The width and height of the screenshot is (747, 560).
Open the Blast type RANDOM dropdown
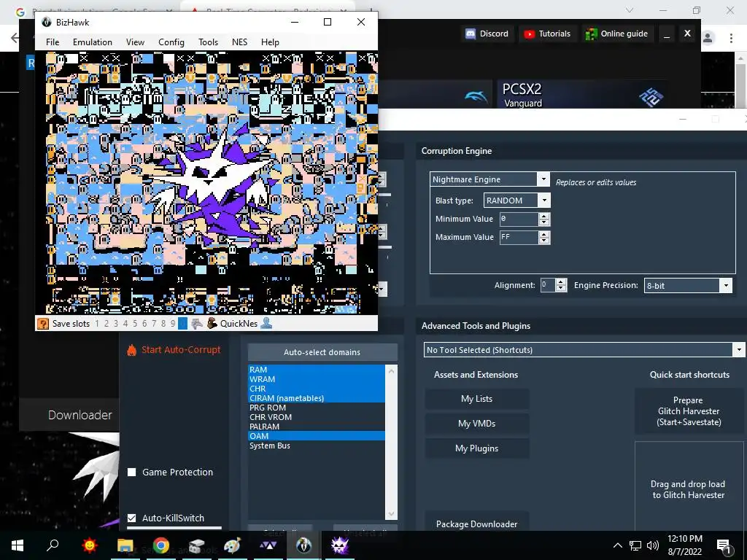tap(544, 201)
